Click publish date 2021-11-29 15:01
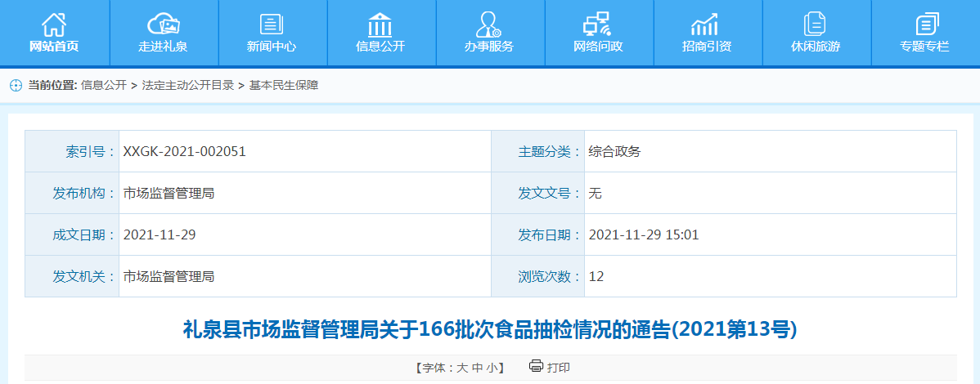Screen dimensions: 980x384 644,234
